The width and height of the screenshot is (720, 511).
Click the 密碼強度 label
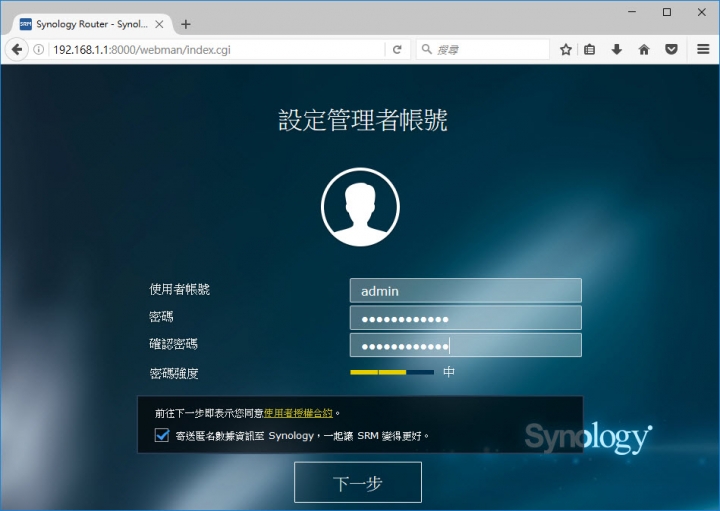click(174, 373)
